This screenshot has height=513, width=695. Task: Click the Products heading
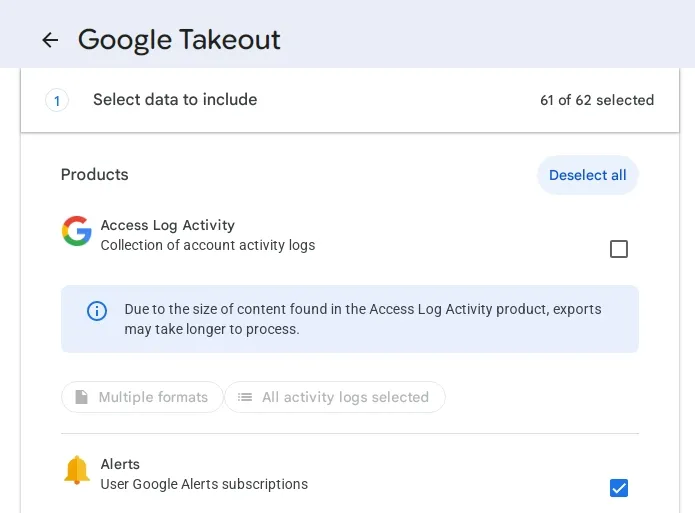(94, 175)
